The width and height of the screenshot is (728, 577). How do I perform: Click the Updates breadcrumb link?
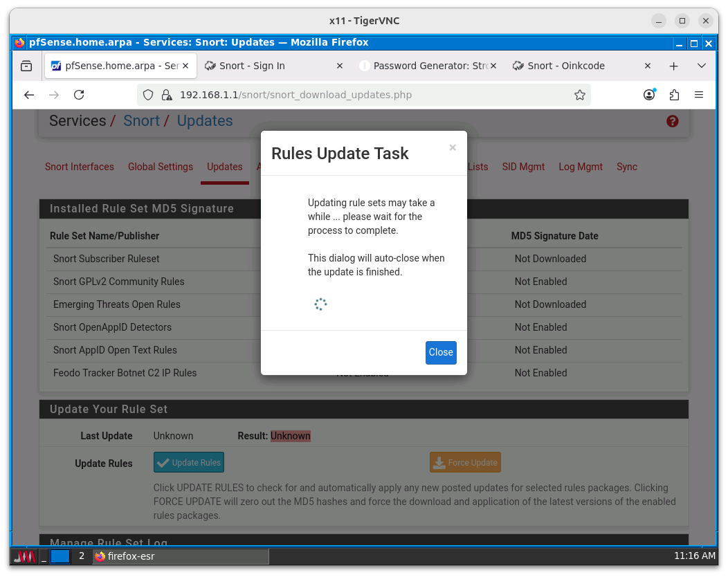coord(205,120)
